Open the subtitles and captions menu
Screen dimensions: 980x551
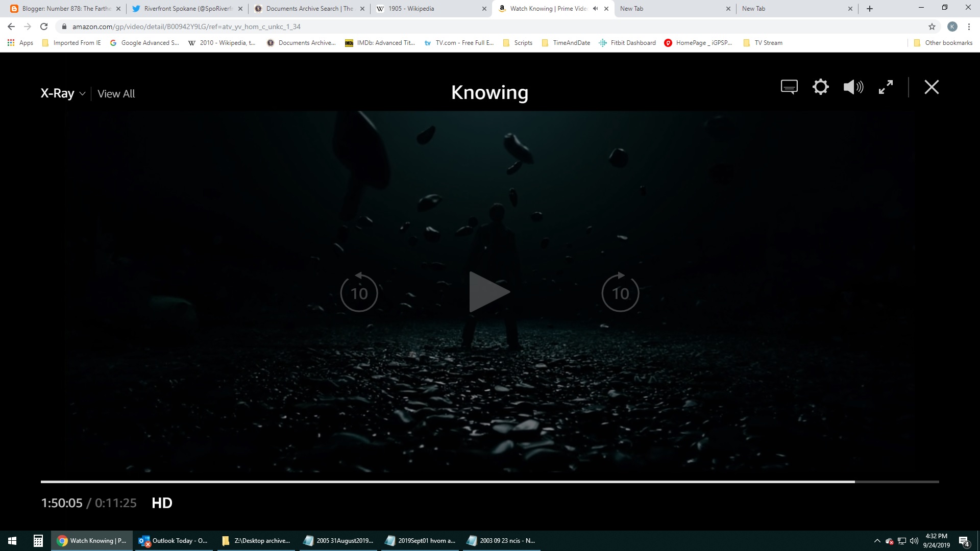coord(789,87)
